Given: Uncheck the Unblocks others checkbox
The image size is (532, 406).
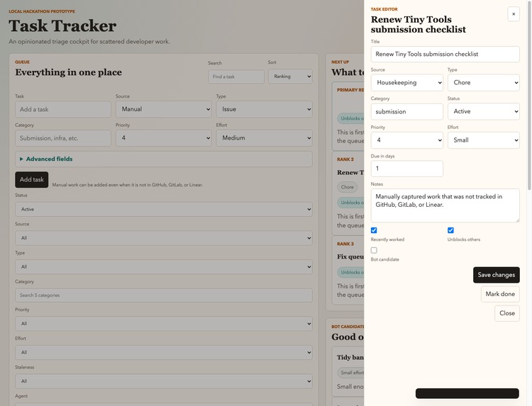Looking at the screenshot, I should pos(450,230).
